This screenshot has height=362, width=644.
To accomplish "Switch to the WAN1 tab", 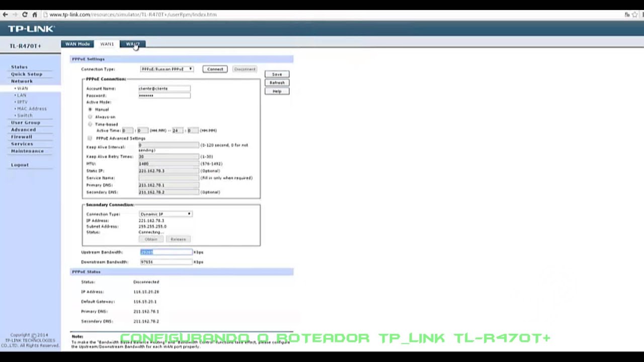I will (x=107, y=44).
